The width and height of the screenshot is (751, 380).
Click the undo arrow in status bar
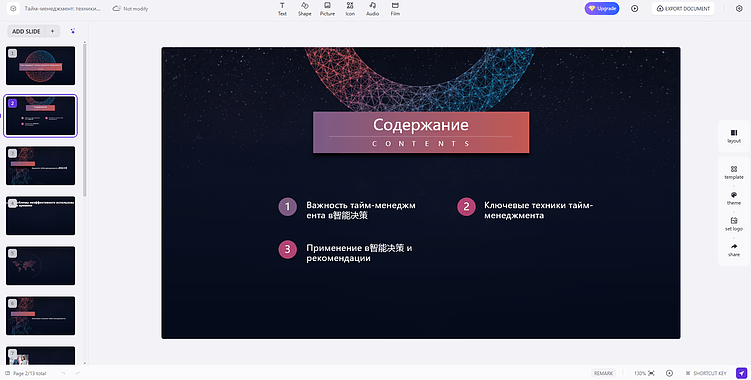click(x=63, y=373)
